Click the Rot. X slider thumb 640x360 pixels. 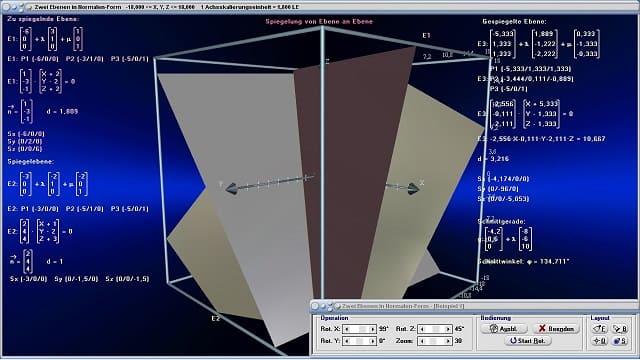(362, 329)
